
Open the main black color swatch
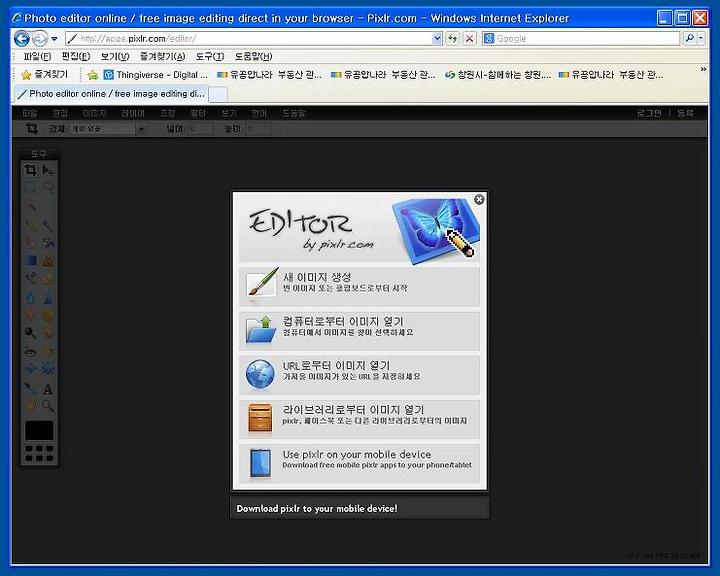(39, 430)
